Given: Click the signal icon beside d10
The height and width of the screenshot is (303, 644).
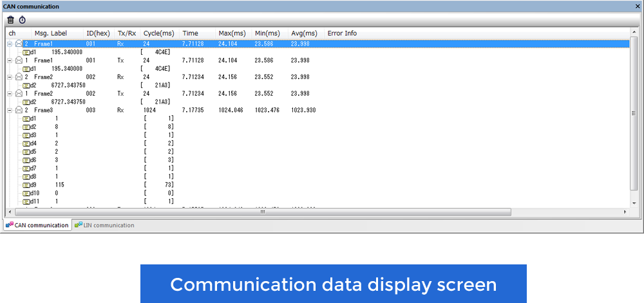Looking at the screenshot, I should [26, 193].
